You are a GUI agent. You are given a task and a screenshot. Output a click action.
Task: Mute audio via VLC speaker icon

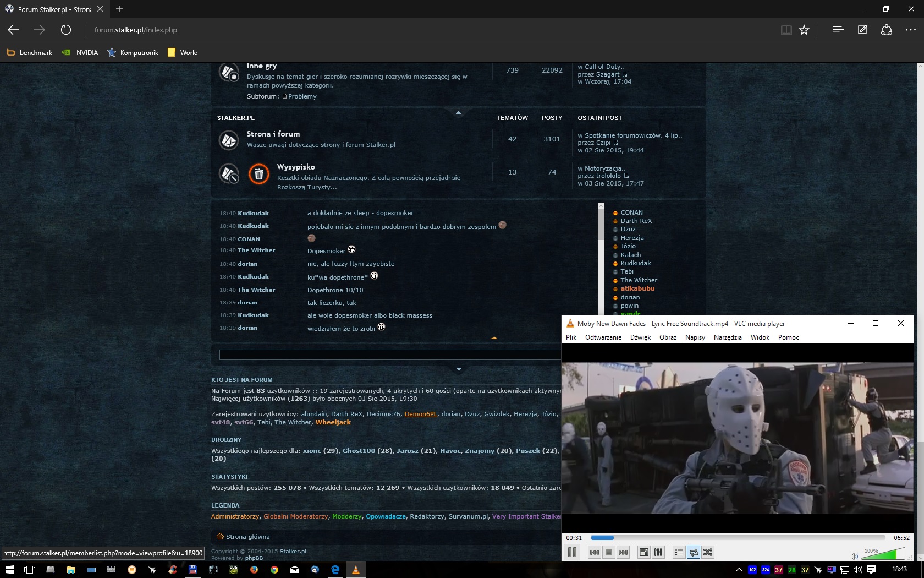click(x=854, y=556)
